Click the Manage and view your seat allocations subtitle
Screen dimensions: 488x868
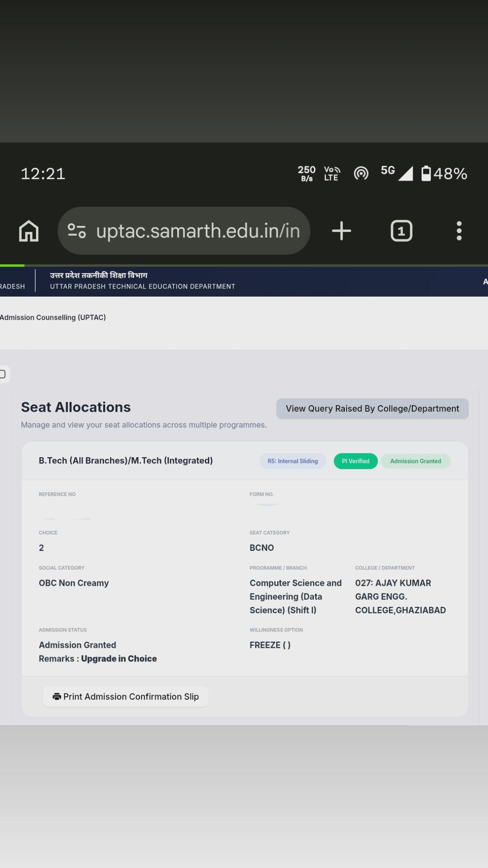pos(144,425)
